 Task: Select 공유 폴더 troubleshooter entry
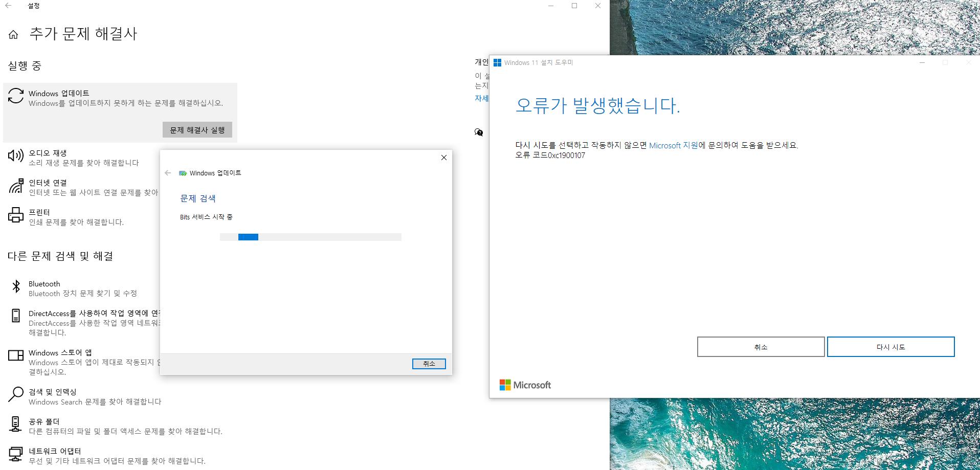point(120,426)
